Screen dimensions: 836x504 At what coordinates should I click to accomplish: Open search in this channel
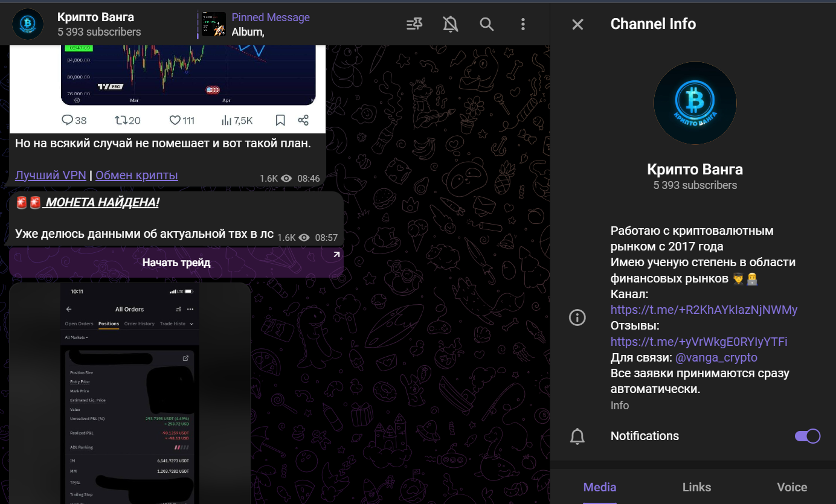coord(486,24)
